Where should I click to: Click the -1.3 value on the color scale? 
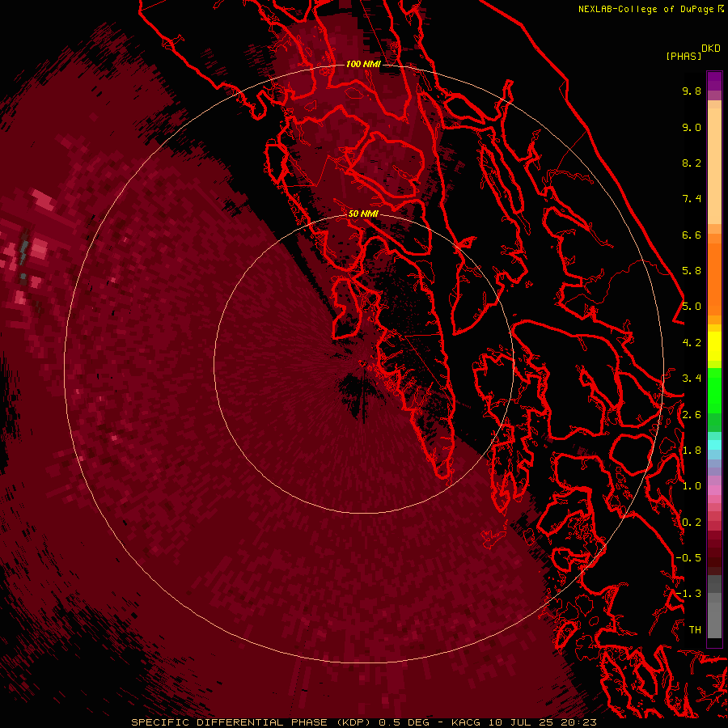[x=688, y=594]
